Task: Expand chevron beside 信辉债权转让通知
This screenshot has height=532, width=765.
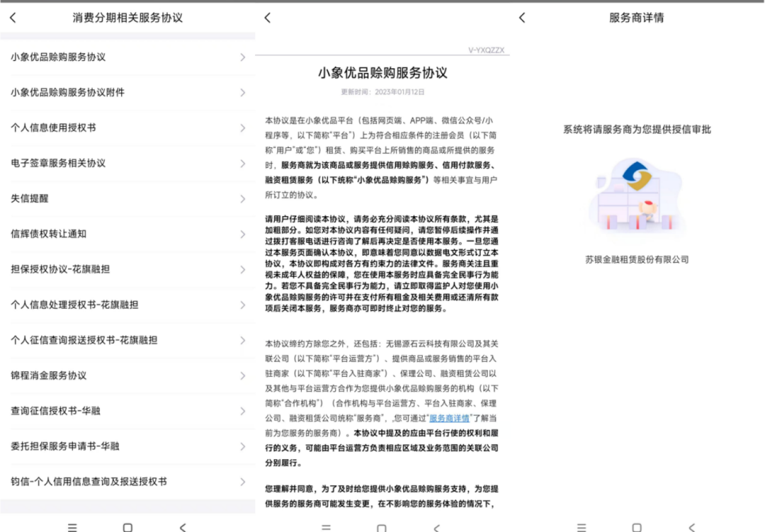Action: [242, 234]
